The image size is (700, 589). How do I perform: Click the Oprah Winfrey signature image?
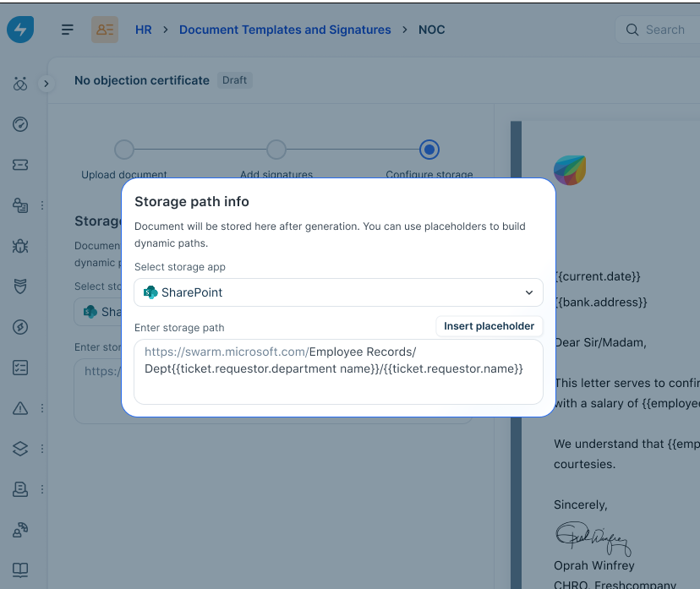(593, 538)
